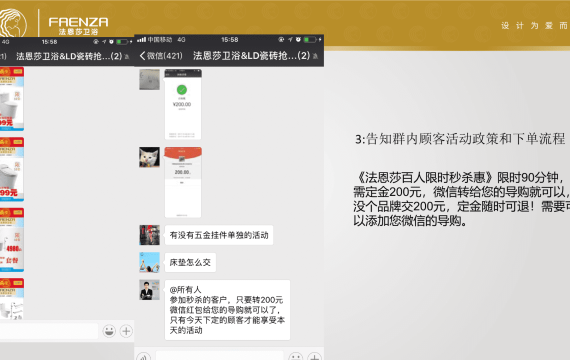Tap the 15:58 clock in right phone
The width and height of the screenshot is (570, 360).
(230, 39)
